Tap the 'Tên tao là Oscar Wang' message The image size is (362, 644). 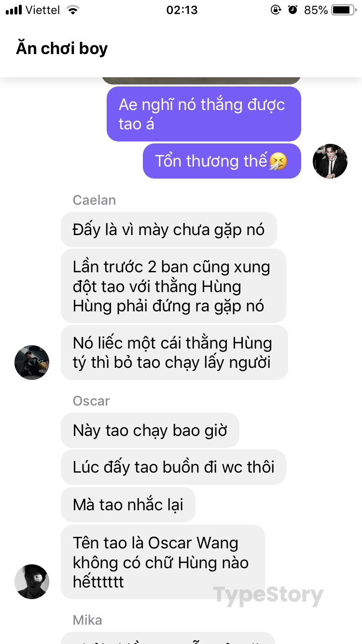coord(163,562)
